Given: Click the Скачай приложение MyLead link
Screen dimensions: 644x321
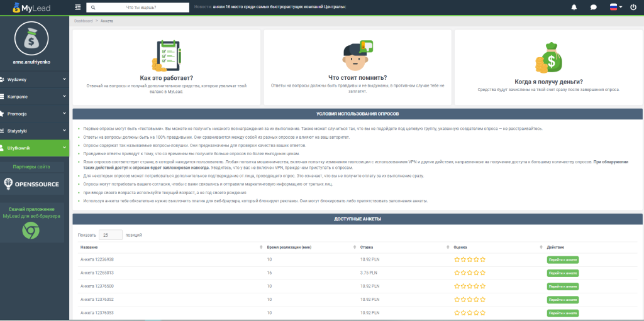Looking at the screenshot, I should pos(31,212).
